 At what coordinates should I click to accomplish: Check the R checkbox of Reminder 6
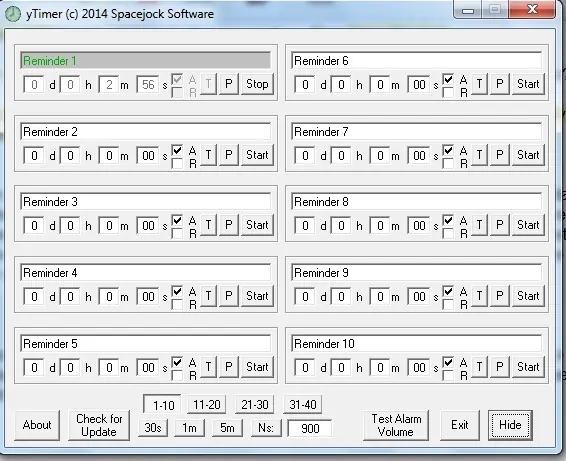pos(448,93)
